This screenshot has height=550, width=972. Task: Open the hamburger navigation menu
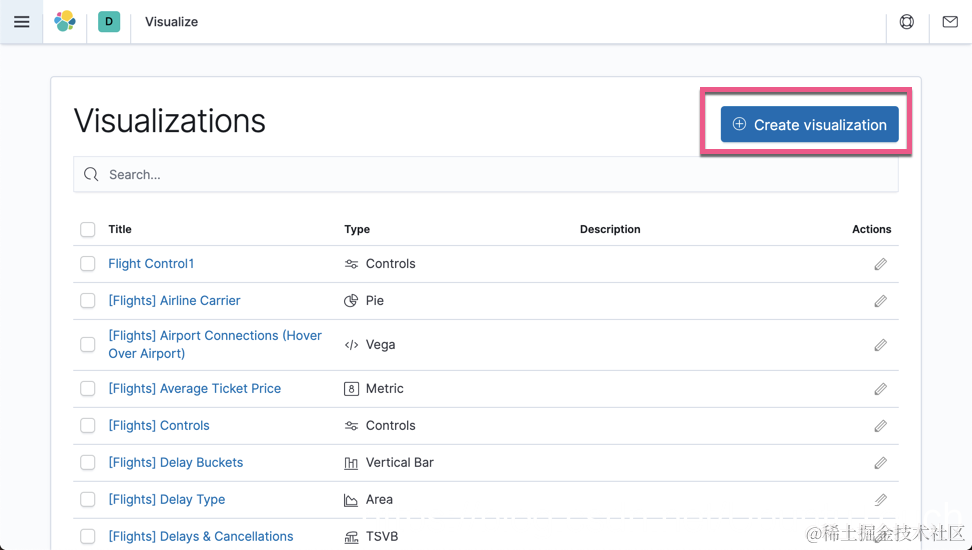(22, 22)
